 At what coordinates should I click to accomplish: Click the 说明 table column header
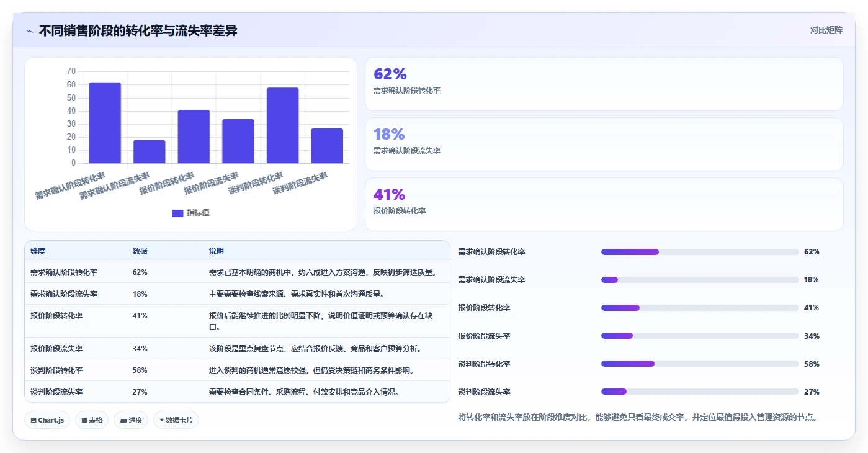click(x=216, y=251)
